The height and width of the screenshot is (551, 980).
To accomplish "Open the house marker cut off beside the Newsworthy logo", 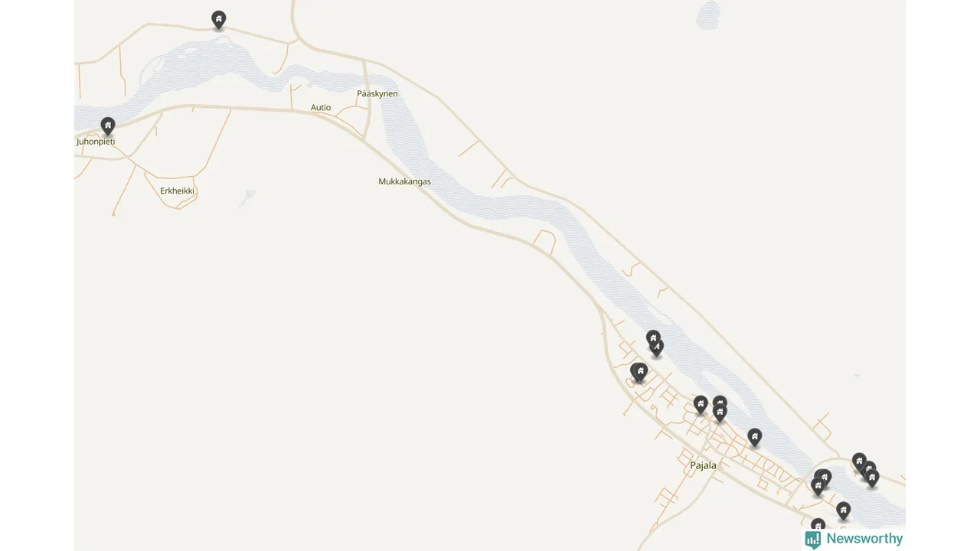I will point(818,526).
